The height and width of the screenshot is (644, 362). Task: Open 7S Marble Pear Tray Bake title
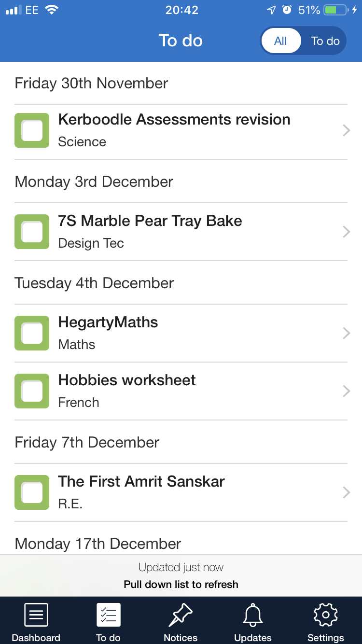tap(150, 221)
